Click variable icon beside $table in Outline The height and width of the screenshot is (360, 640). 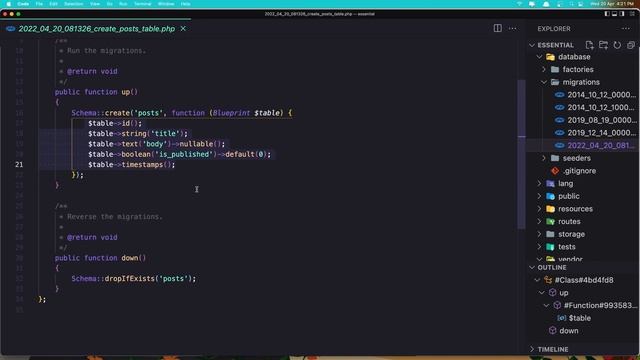(x=562, y=318)
